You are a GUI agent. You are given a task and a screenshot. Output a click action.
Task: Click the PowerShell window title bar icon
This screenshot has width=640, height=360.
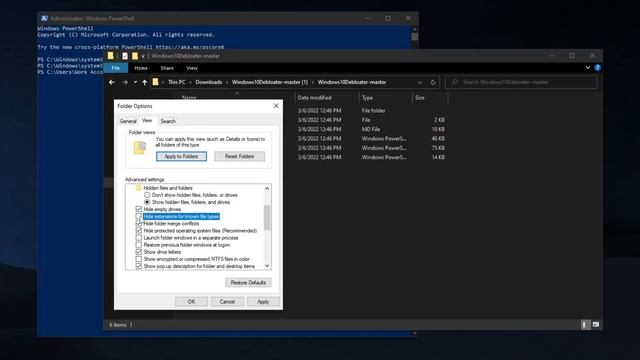click(44, 18)
